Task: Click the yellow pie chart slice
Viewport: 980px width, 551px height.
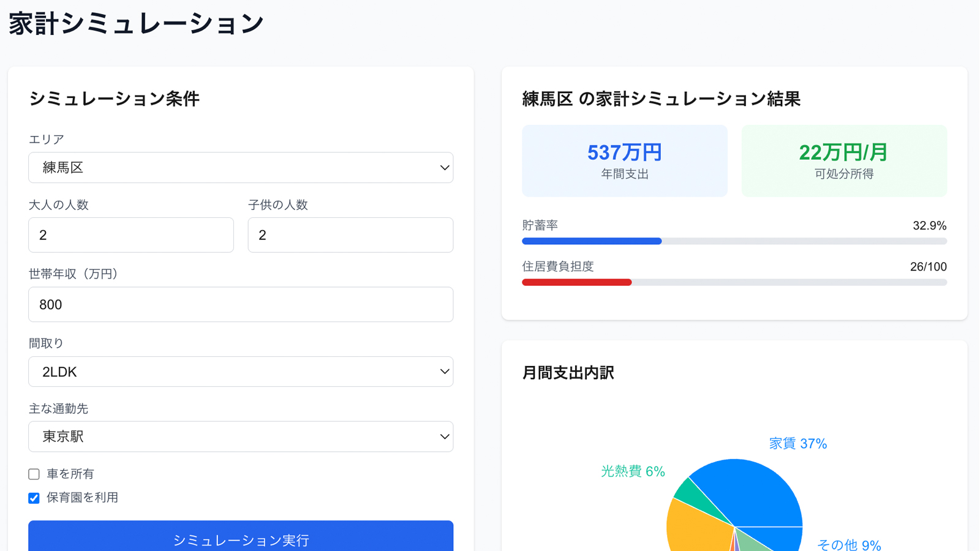Action: (x=695, y=527)
